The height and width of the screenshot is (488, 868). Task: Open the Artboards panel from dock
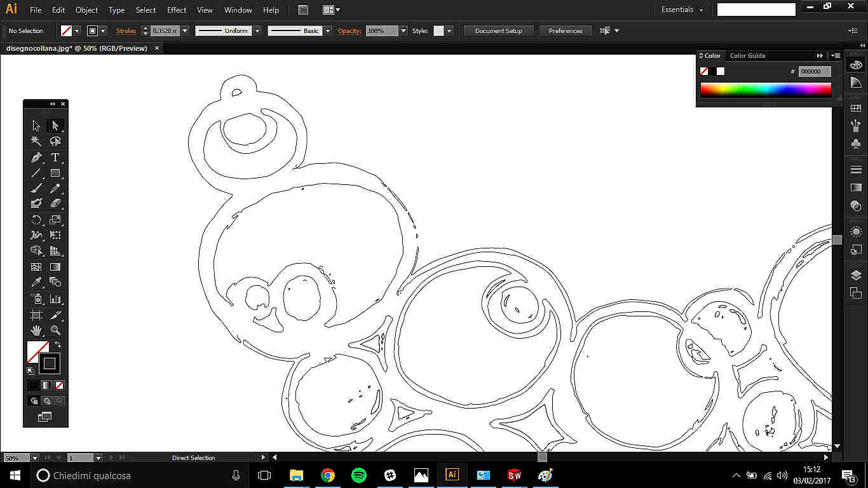click(856, 293)
